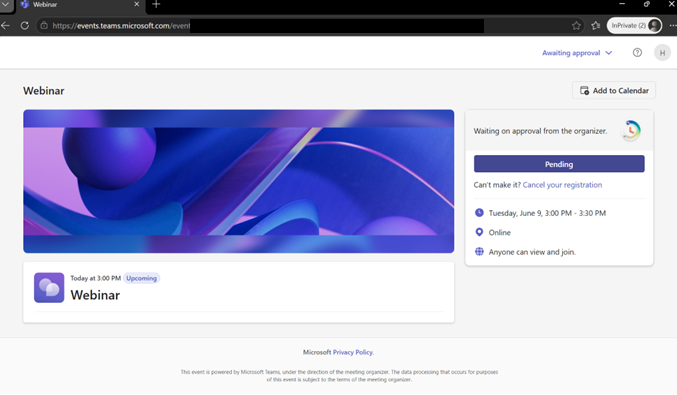677x395 pixels.
Task: Click the 'Today at 3:00 PM' text
Action: coord(95,278)
